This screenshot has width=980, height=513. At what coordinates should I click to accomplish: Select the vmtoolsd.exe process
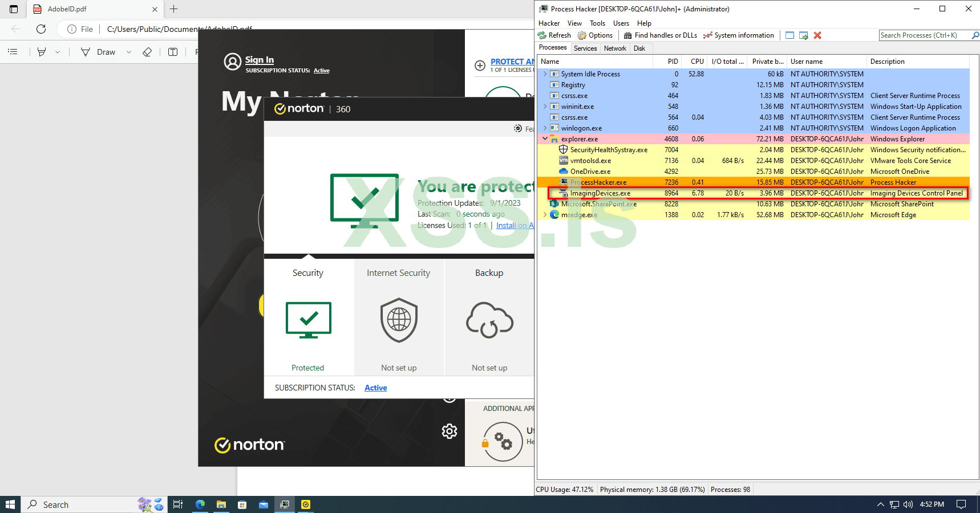point(753,161)
